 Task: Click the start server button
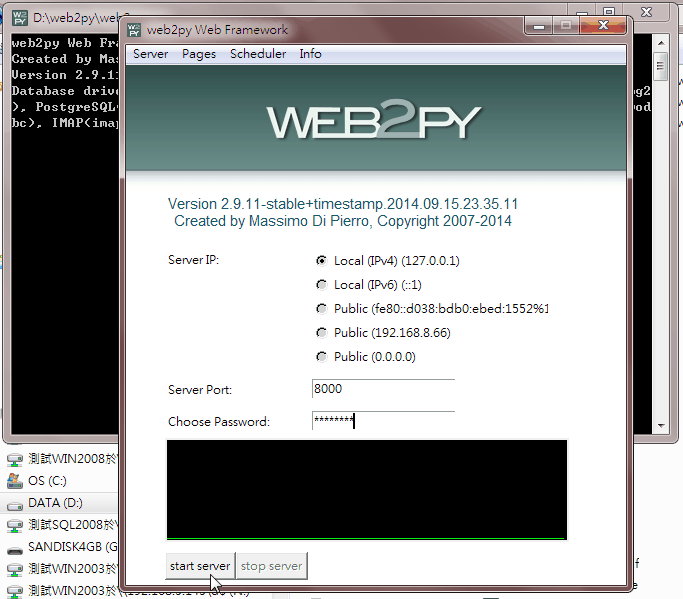200,566
